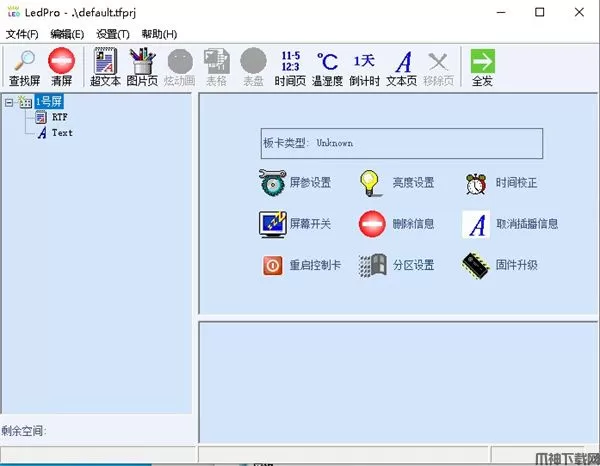Minimize the LedPro window
The height and width of the screenshot is (466, 600).
coord(501,12)
